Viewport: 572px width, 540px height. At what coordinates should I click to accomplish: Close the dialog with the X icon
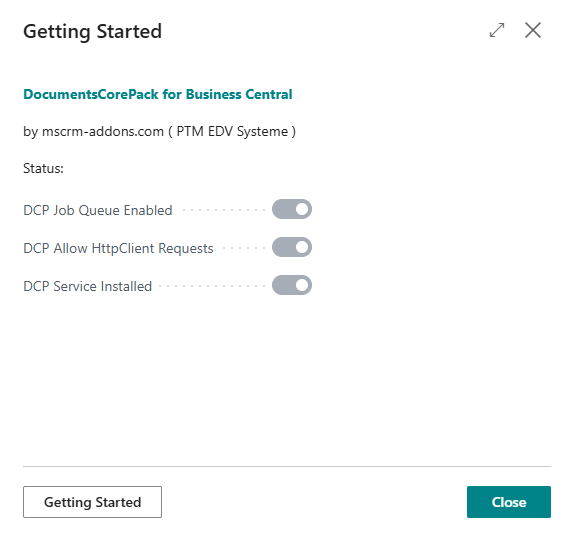tap(533, 30)
